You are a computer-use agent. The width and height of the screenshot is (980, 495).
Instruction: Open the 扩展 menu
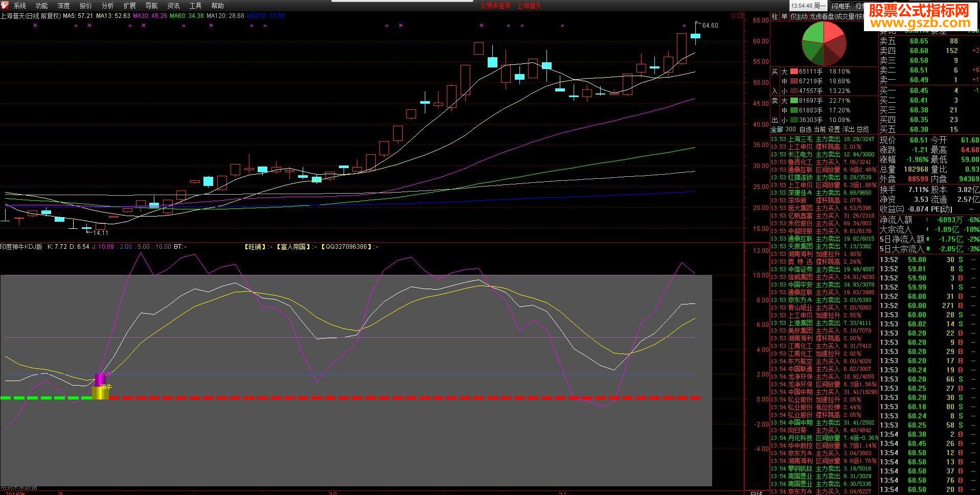(129, 6)
